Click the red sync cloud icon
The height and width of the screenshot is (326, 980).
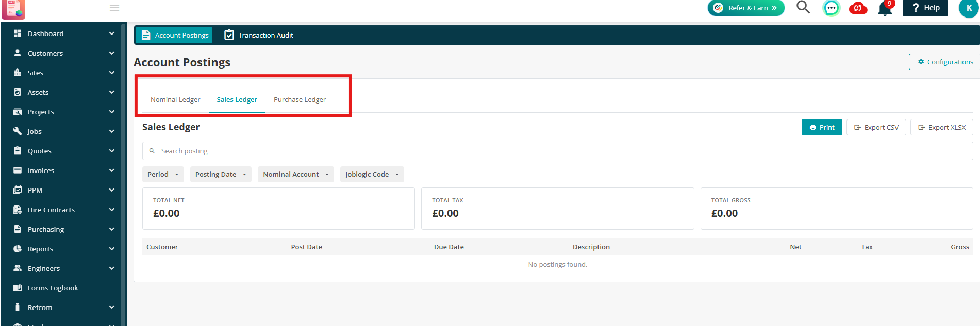(x=858, y=8)
